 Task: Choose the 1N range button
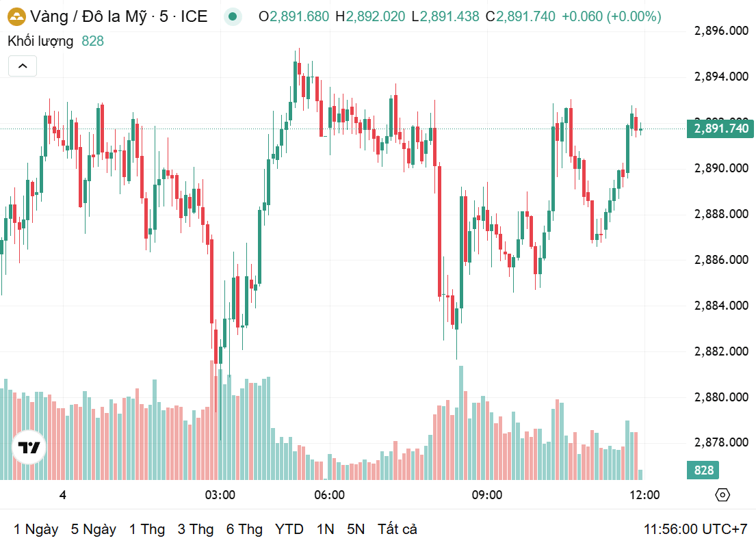click(x=326, y=529)
